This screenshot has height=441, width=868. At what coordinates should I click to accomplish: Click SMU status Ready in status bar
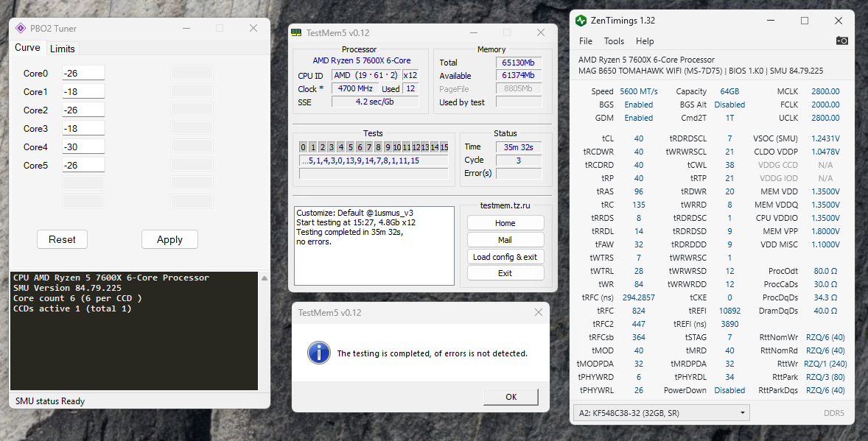click(x=50, y=401)
